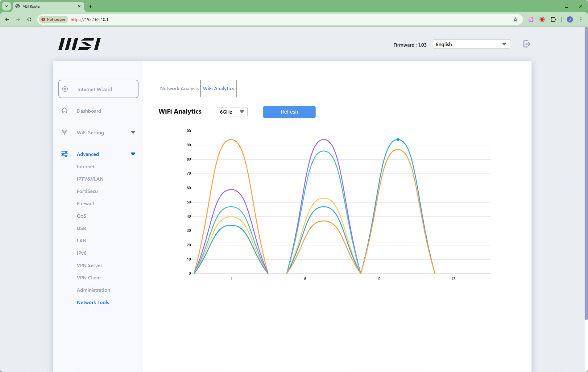Click the Dashboard home icon
Viewport: 588px width, 372px height.
(64, 111)
